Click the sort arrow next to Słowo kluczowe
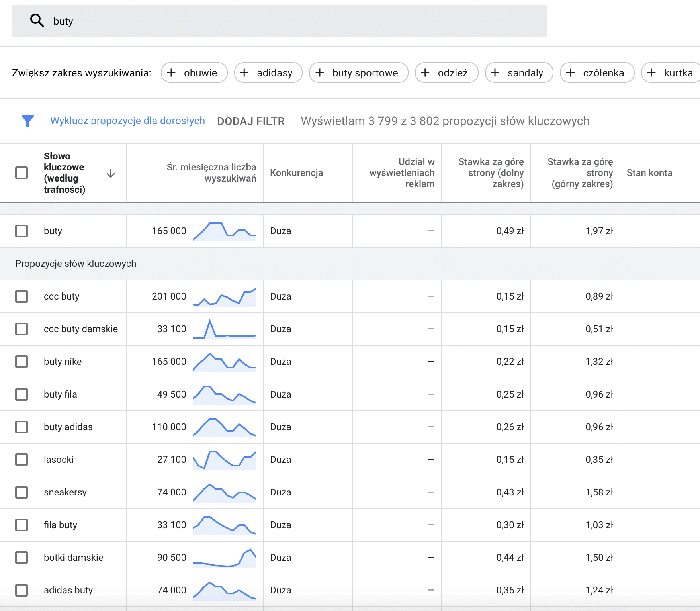The width and height of the screenshot is (700, 611). (x=110, y=174)
